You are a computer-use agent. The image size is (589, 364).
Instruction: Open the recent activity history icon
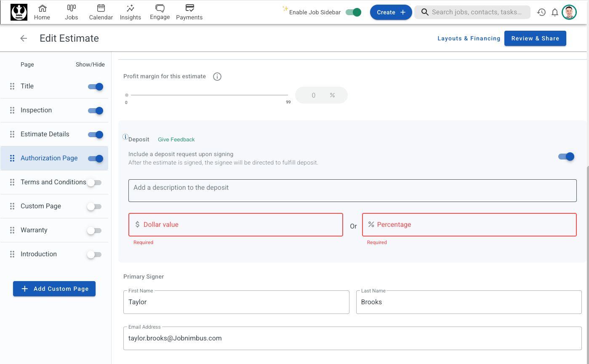point(541,12)
